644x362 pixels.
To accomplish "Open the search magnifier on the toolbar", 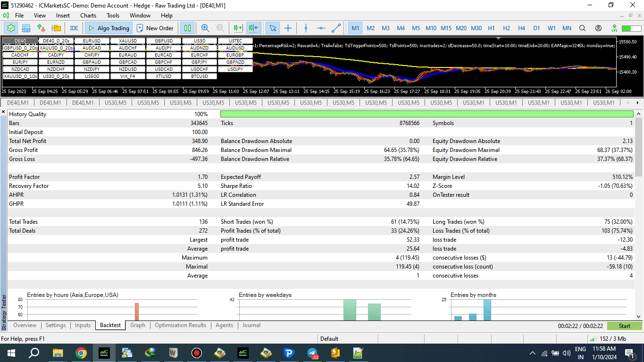I will point(583,28).
